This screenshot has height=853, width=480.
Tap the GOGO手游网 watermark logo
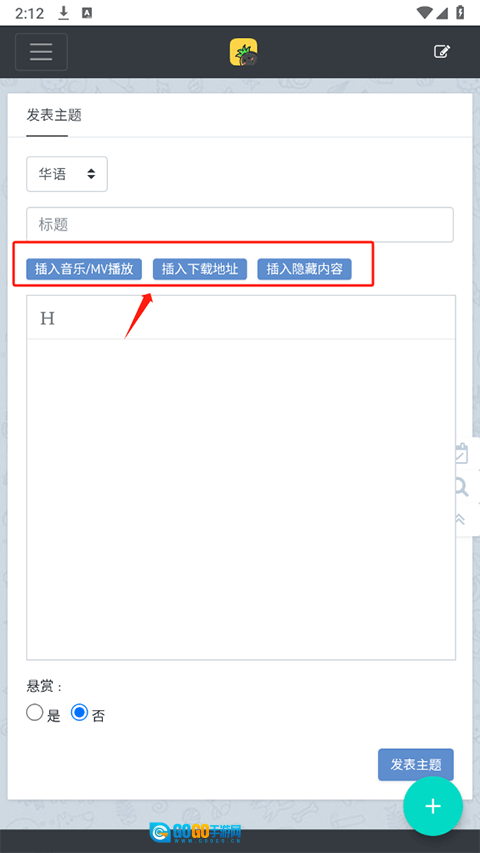pos(195,832)
